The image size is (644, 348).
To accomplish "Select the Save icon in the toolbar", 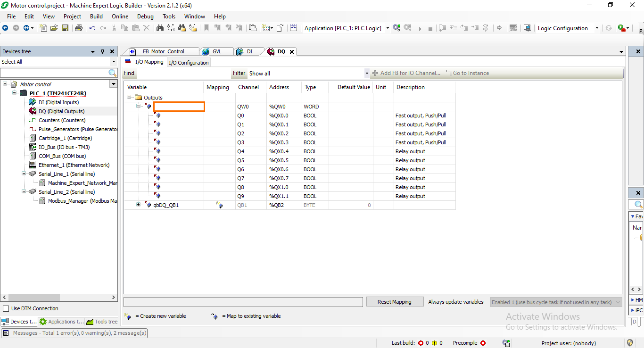I will (65, 28).
